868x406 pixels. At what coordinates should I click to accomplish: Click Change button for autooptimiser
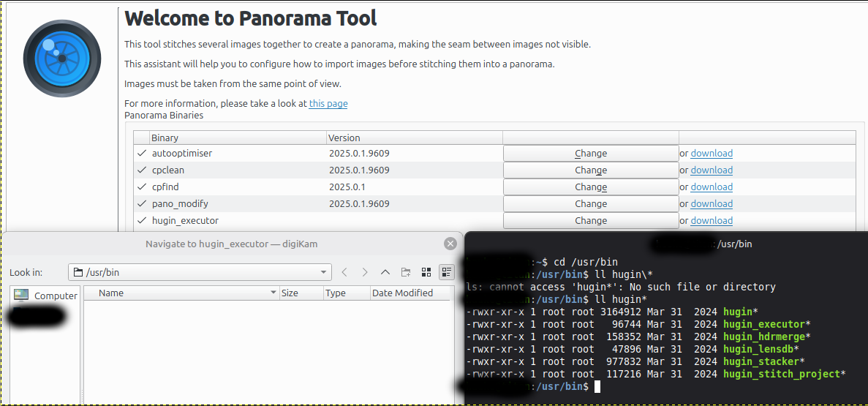coord(590,154)
